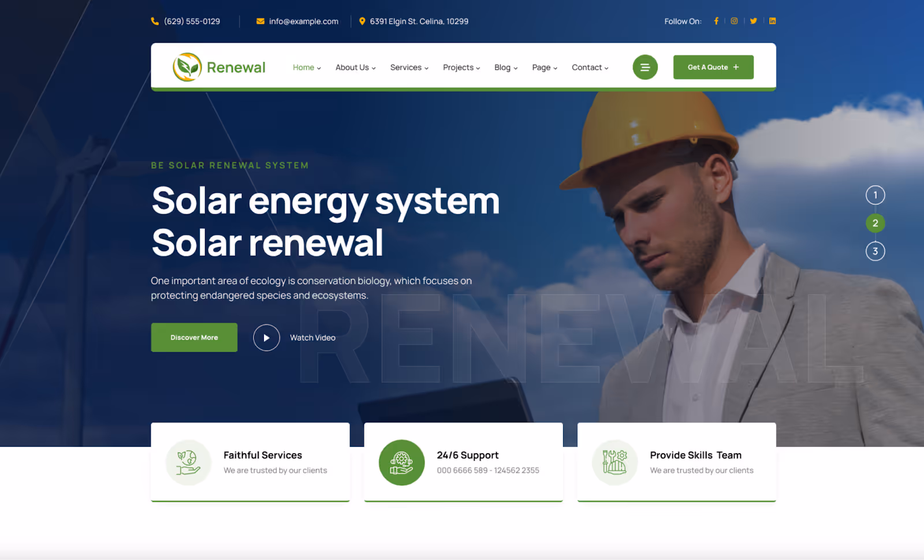The height and width of the screenshot is (560, 924).
Task: Click the 24/6 Support gear-hand icon
Action: click(x=401, y=462)
